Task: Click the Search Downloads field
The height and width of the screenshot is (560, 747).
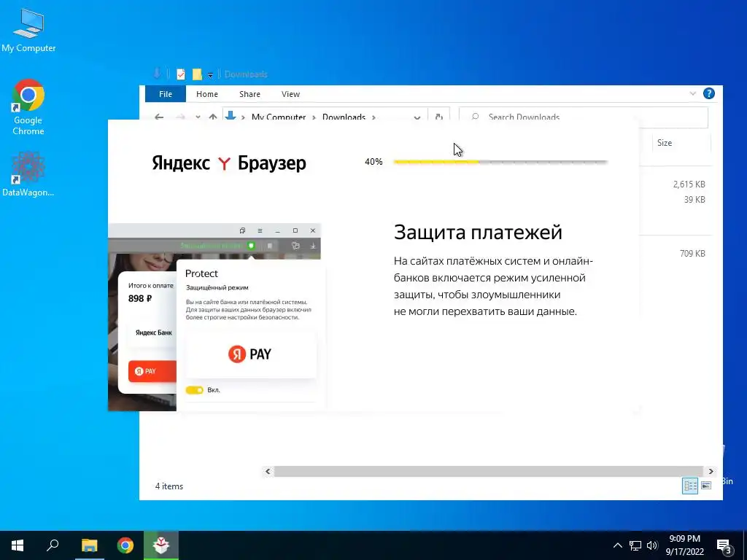Action: point(584,117)
